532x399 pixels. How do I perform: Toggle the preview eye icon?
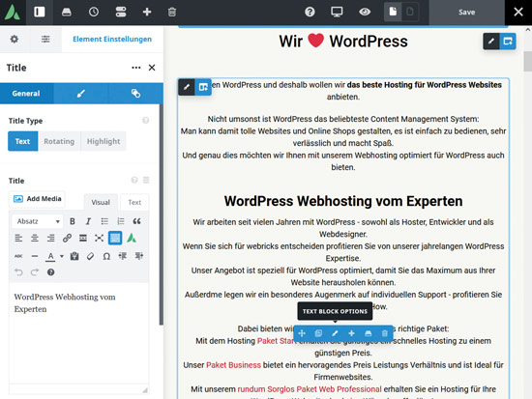coord(365,13)
